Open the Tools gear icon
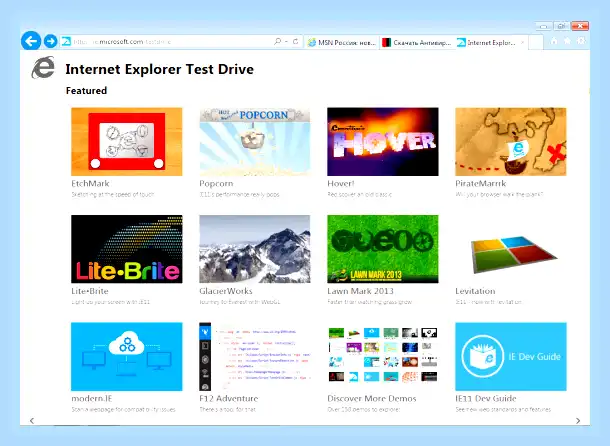The width and height of the screenshot is (610, 446). coord(581,41)
